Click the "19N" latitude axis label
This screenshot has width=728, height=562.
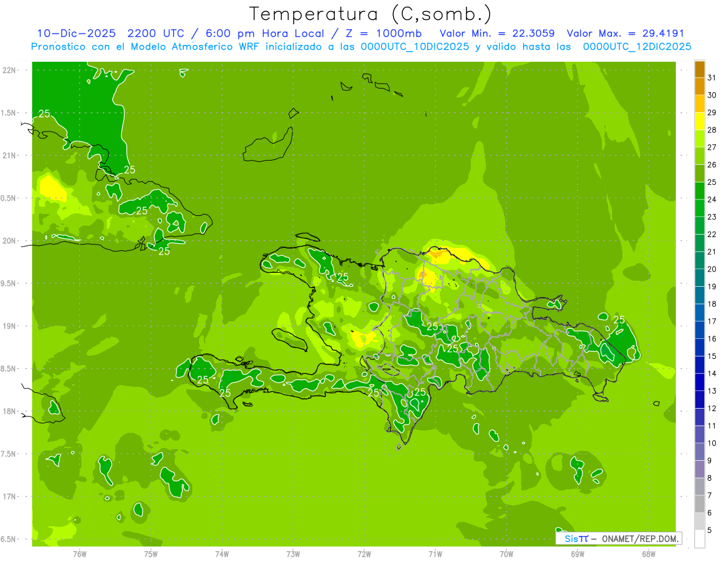pos(11,326)
